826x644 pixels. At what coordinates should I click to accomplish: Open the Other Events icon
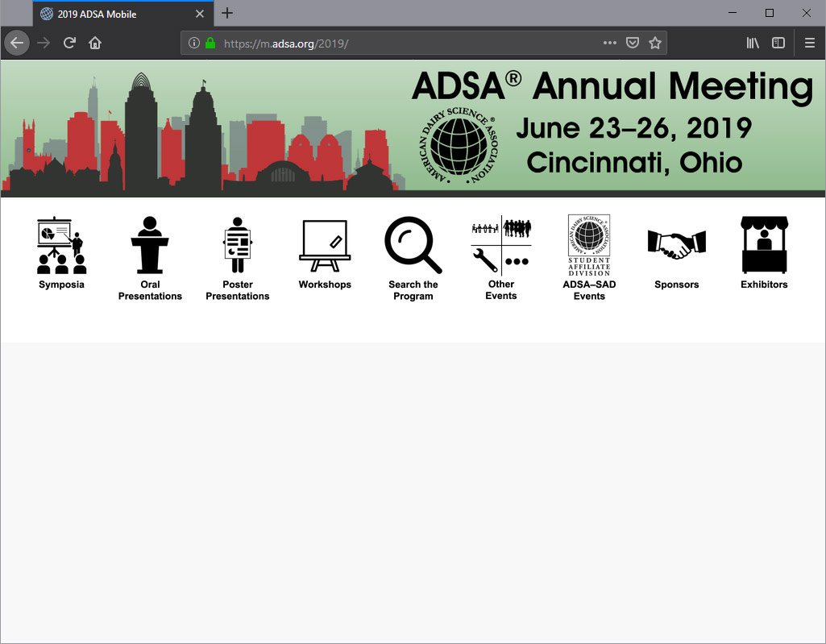click(x=501, y=245)
